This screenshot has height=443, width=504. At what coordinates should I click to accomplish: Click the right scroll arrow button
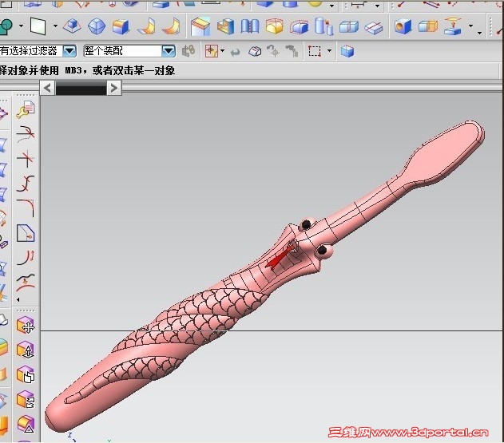(113, 88)
